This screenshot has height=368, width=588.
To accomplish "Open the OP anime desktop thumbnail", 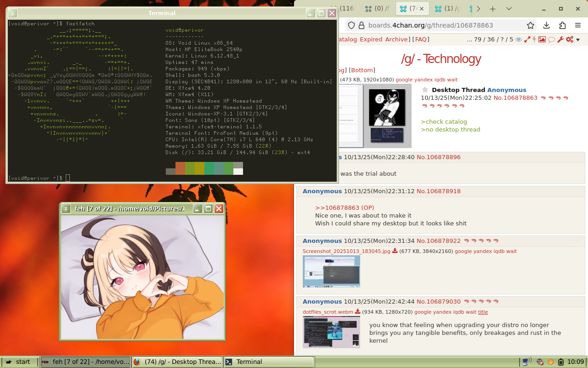I will [375, 116].
